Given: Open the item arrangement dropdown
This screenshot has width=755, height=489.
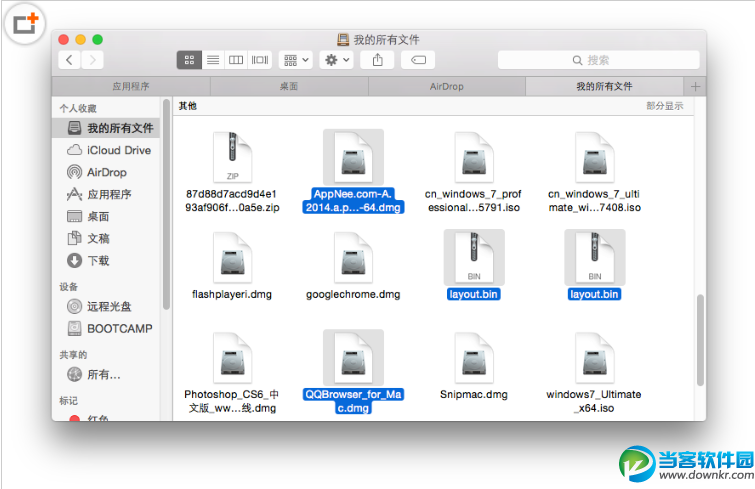Looking at the screenshot, I should tap(296, 60).
